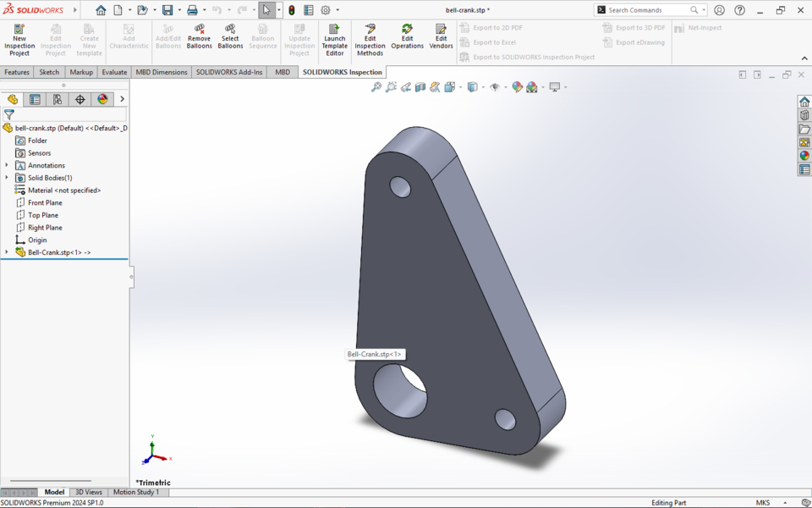Image resolution: width=812 pixels, height=508 pixels.
Task: Open Edit Inspection Methods
Action: (370, 38)
